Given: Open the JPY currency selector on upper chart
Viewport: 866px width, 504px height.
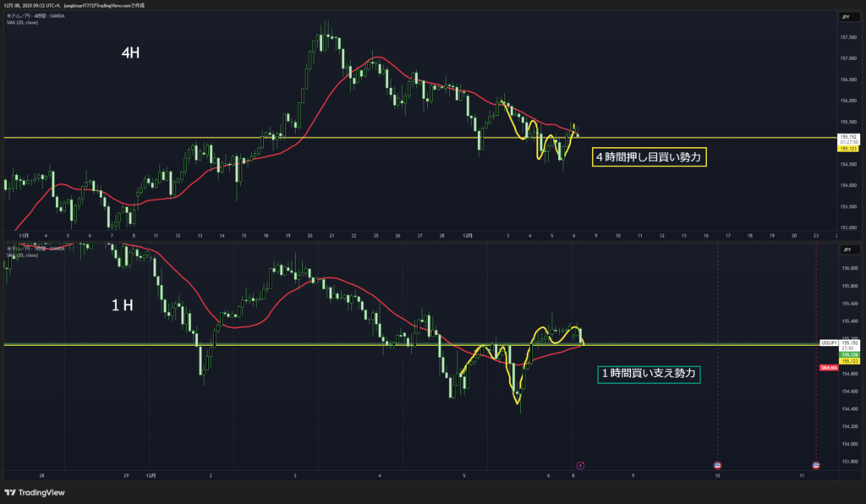Looking at the screenshot, I should [846, 17].
